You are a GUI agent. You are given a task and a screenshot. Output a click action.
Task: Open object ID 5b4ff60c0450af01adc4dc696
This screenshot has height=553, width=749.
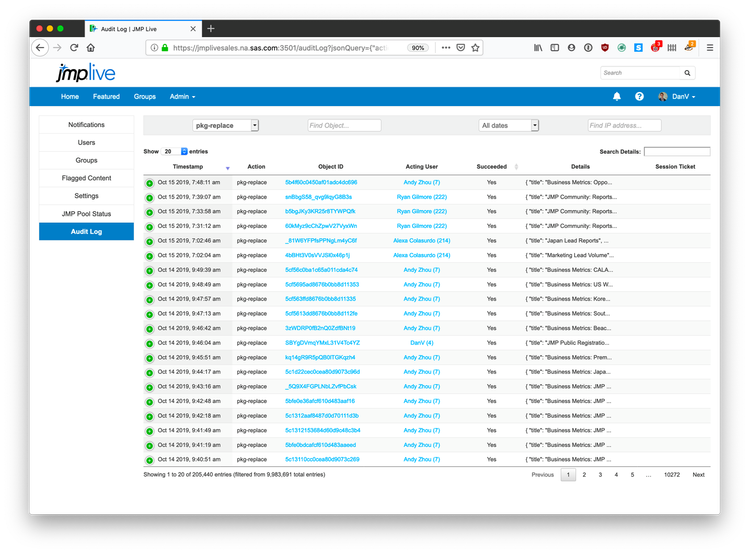point(321,182)
